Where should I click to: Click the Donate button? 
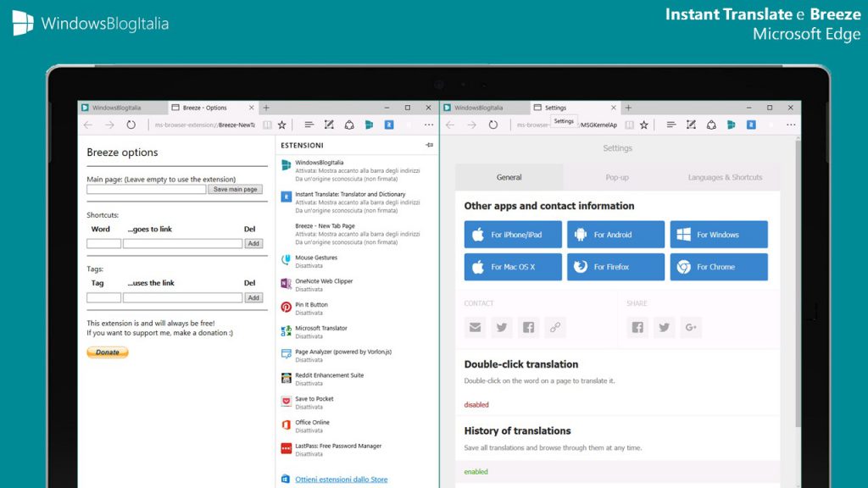tap(107, 352)
